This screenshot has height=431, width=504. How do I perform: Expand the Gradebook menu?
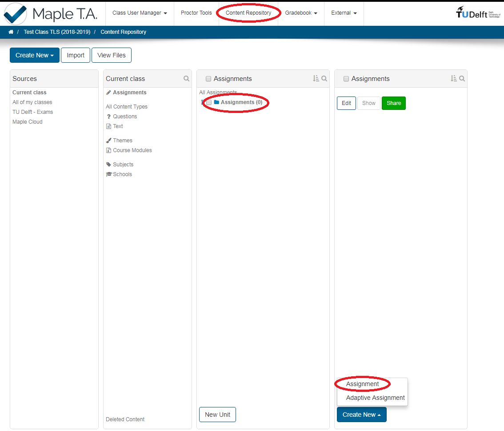pos(301,13)
